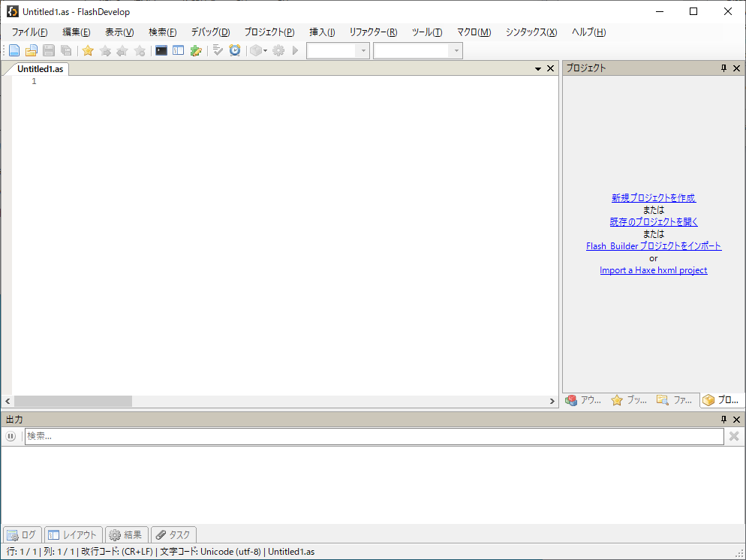Image resolution: width=746 pixels, height=560 pixels.
Task: Go to next bookmark star-arrow icon
Action: [105, 50]
